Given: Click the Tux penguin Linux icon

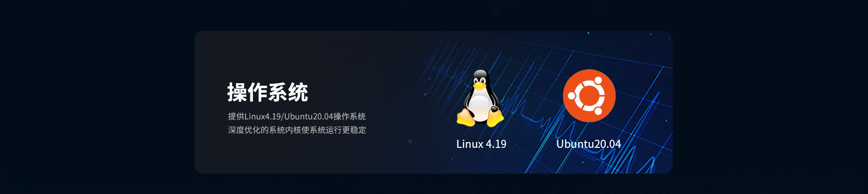Looking at the screenshot, I should coord(480,98).
